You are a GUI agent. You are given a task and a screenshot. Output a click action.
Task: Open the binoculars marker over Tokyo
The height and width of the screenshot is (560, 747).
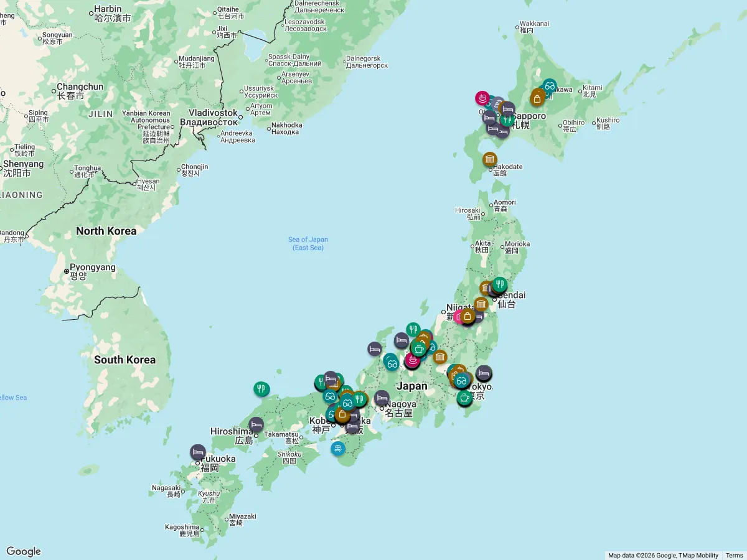coord(461,380)
